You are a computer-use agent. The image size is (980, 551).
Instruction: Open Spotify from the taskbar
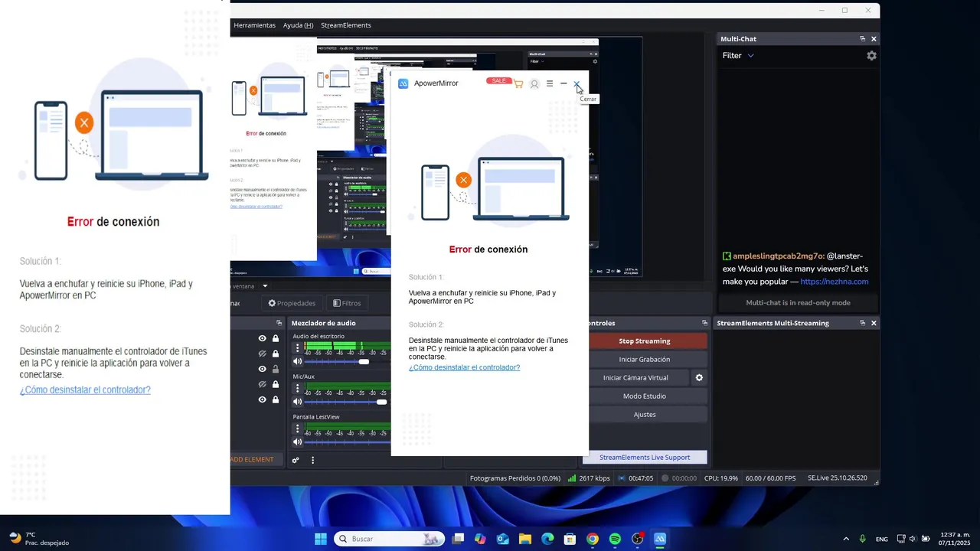click(x=615, y=539)
